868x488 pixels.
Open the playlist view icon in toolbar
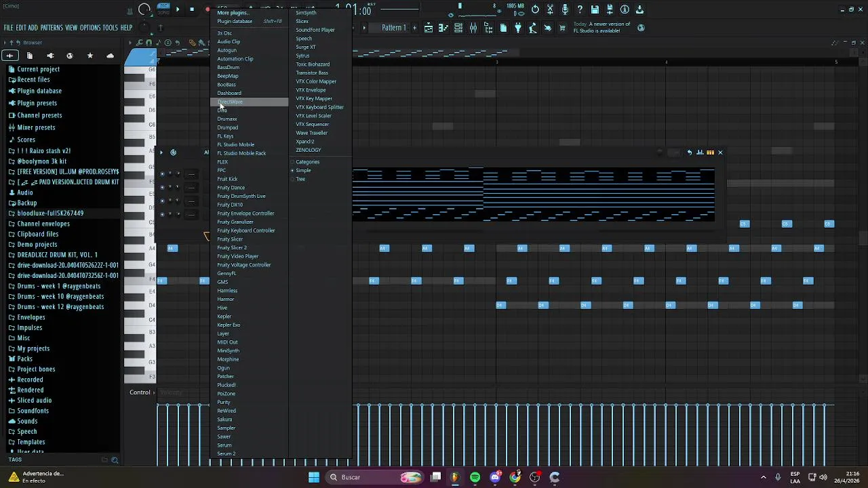coord(429,28)
